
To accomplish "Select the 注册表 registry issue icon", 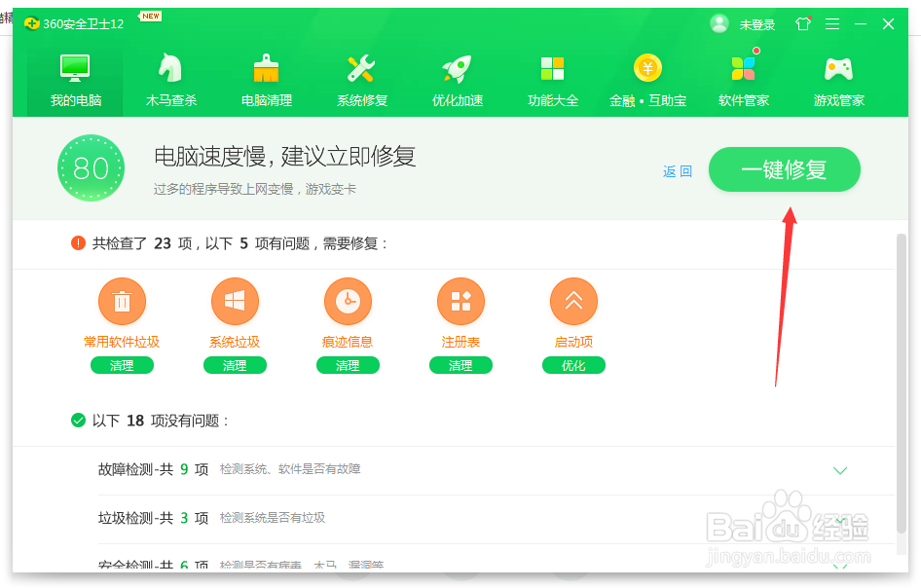I will tap(460, 301).
